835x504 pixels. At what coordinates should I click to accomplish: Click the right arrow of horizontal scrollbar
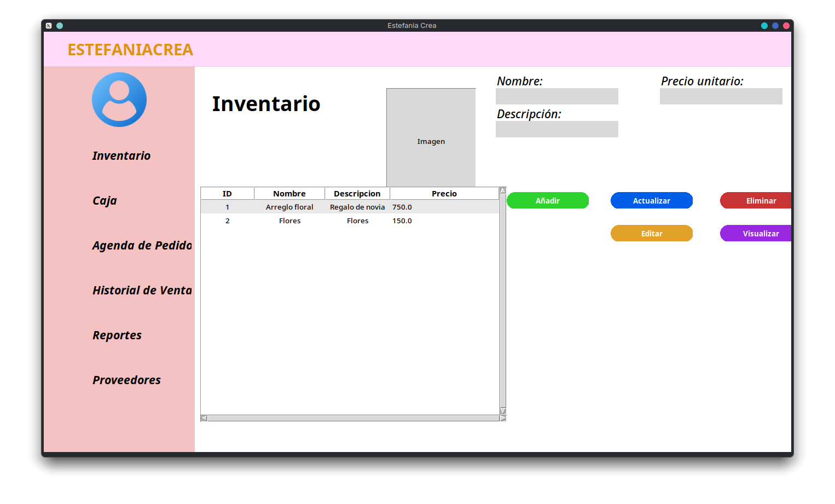[503, 418]
